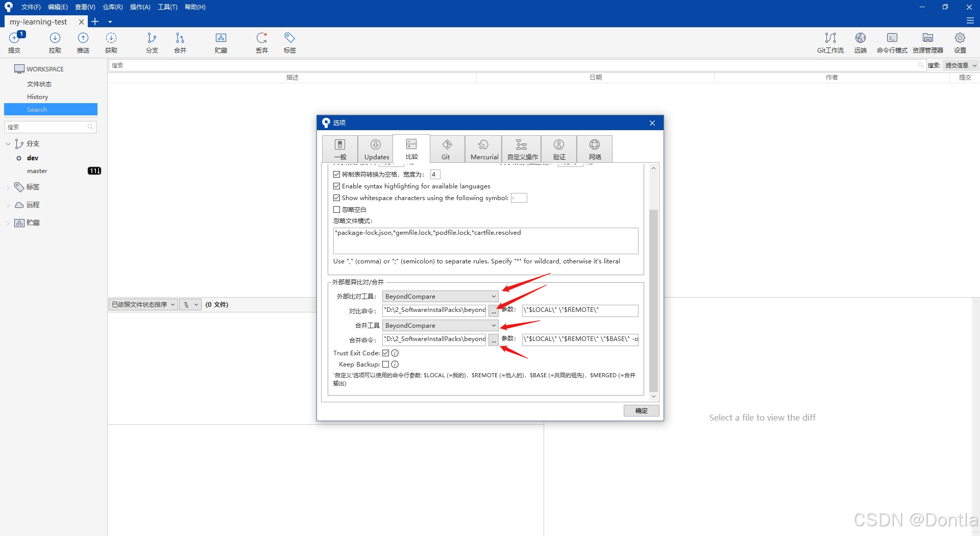Click the browse button next to 对比命令
This screenshot has width=980, height=536.
(x=493, y=310)
